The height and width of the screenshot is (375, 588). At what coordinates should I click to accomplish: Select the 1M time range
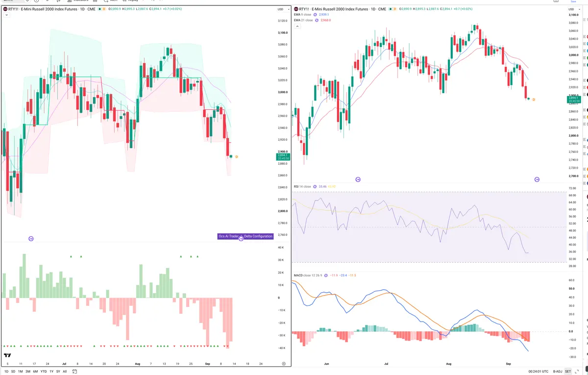pos(21,372)
